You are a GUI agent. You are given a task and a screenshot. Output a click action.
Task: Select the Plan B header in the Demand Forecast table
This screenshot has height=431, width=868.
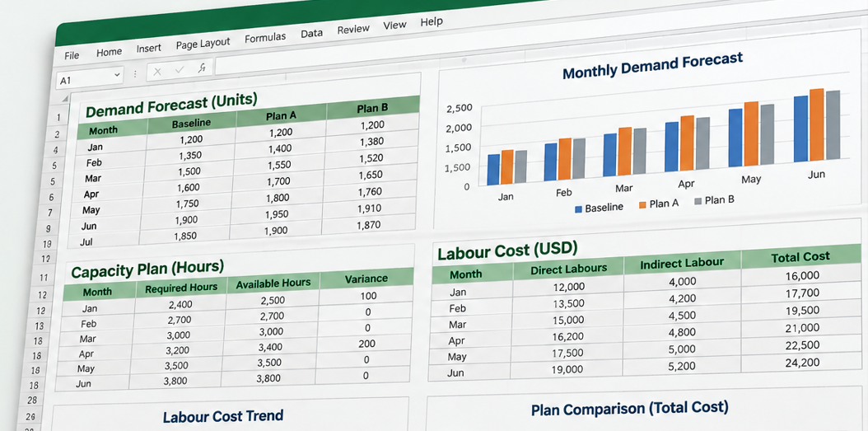pos(372,109)
